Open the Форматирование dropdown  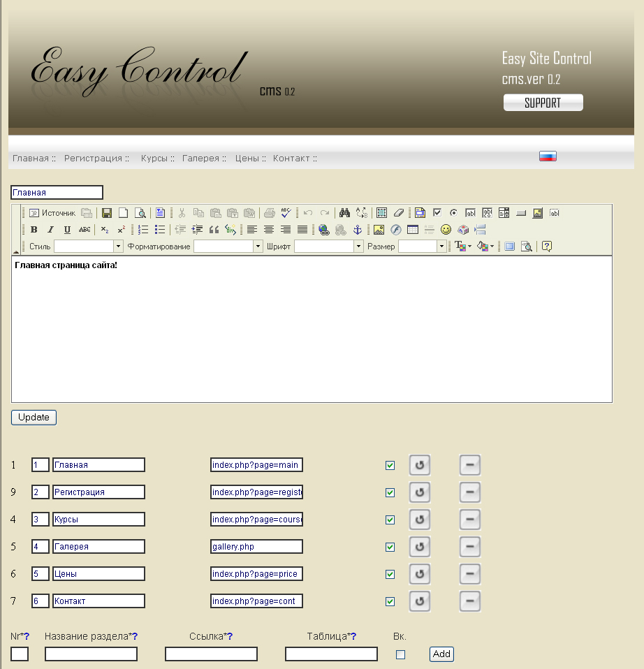[x=258, y=245]
